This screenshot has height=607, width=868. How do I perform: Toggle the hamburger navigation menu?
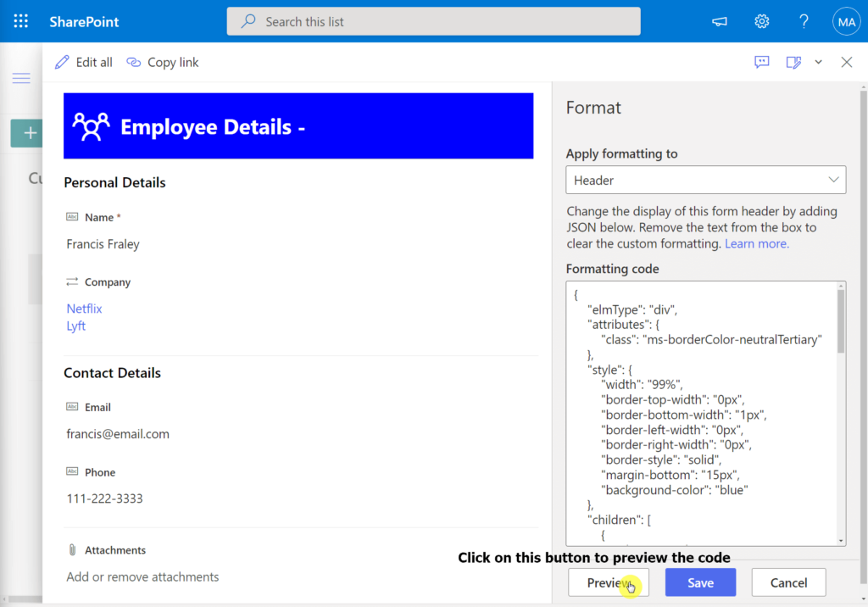pos(21,78)
